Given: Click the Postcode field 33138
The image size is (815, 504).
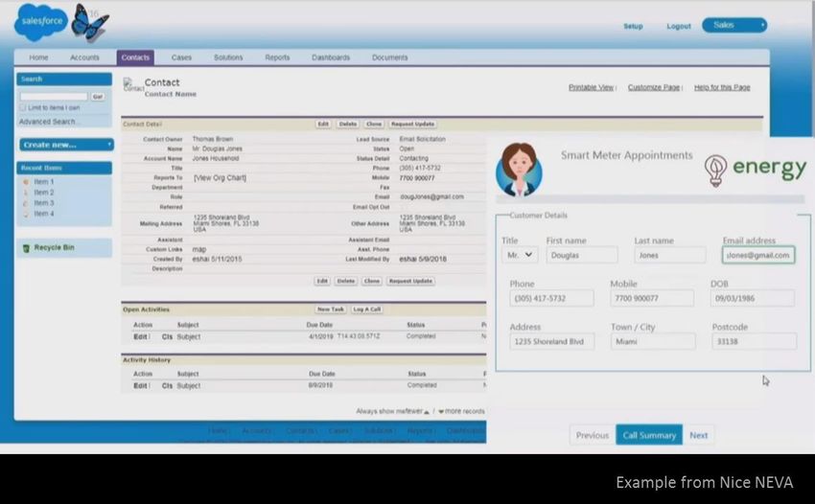Looking at the screenshot, I should (754, 341).
